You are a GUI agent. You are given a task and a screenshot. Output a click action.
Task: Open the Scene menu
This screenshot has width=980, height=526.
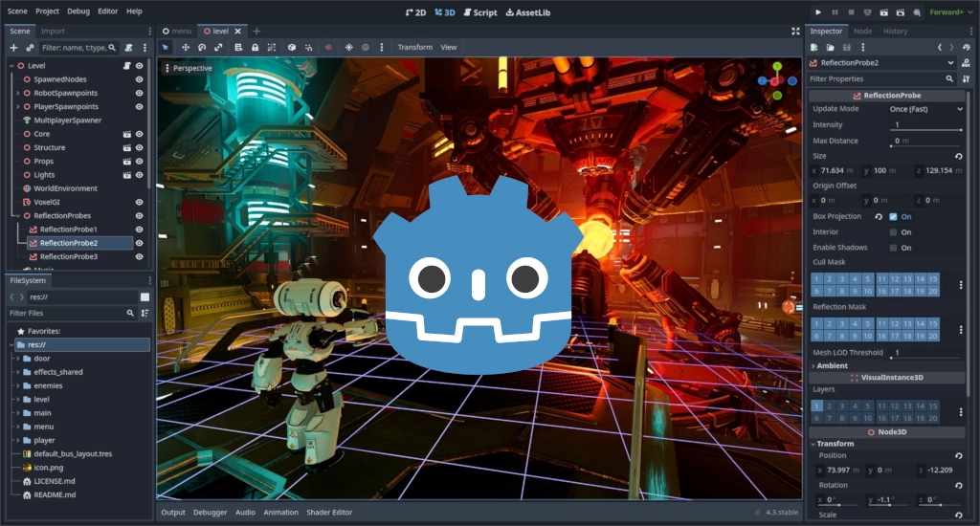tap(17, 11)
